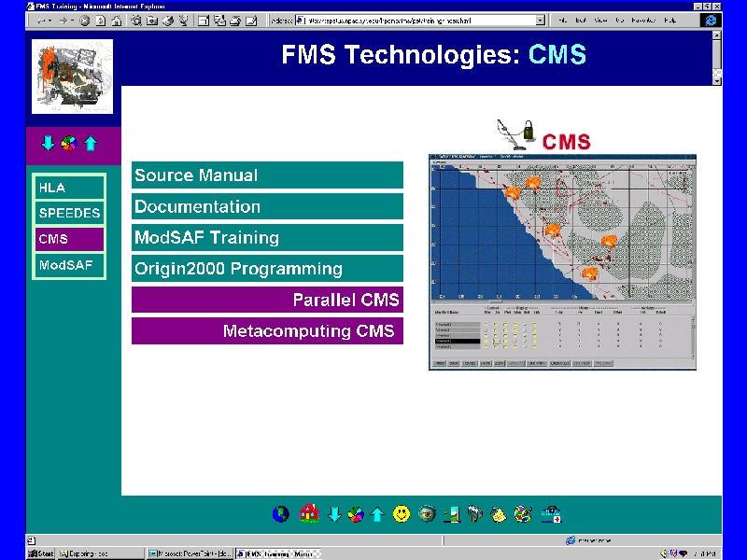Switch to Microsoft PowerPoint taskbar window

pos(190,553)
